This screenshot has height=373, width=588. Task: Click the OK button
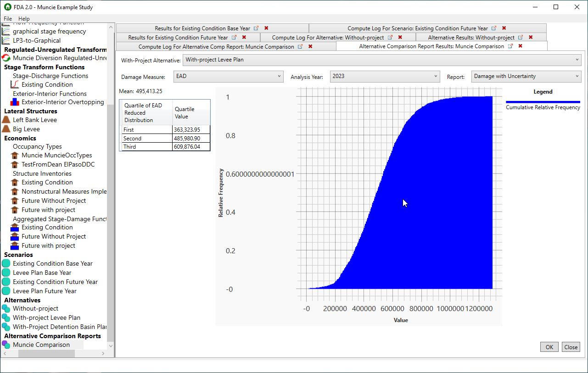click(x=549, y=347)
